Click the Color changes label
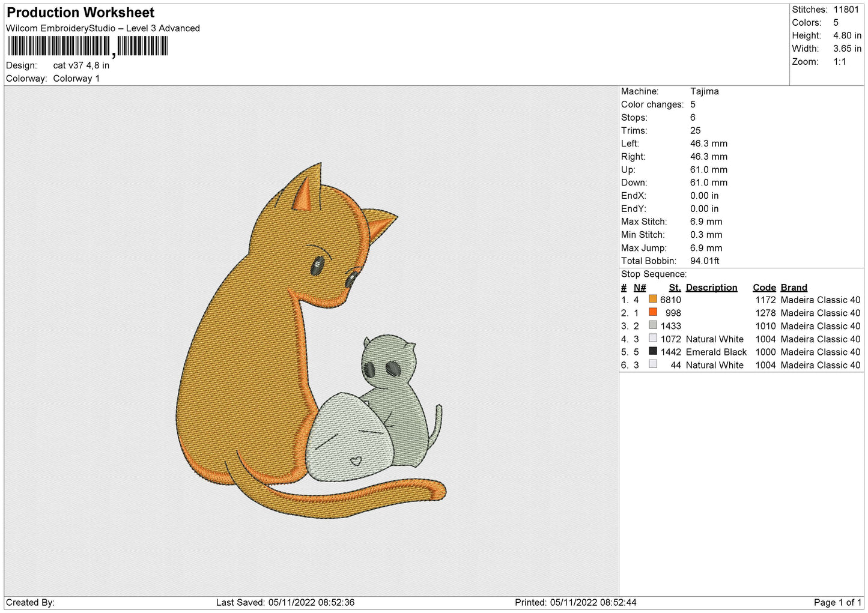Screen dimensions: 868x613 tap(652, 104)
